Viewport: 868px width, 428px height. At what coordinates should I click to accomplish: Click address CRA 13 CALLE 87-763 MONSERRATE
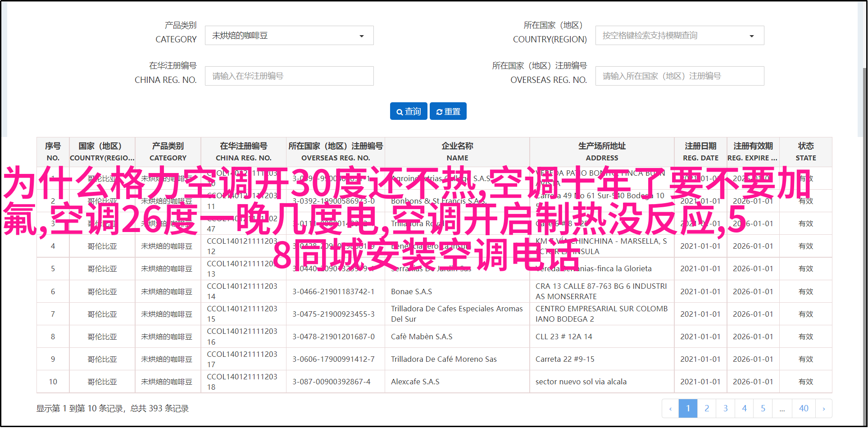click(x=601, y=291)
